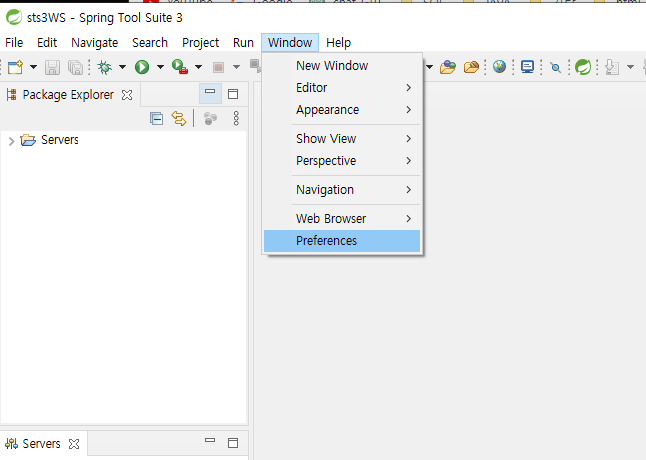Expand the Servers tree node
This screenshot has height=460, width=646.
point(11,141)
